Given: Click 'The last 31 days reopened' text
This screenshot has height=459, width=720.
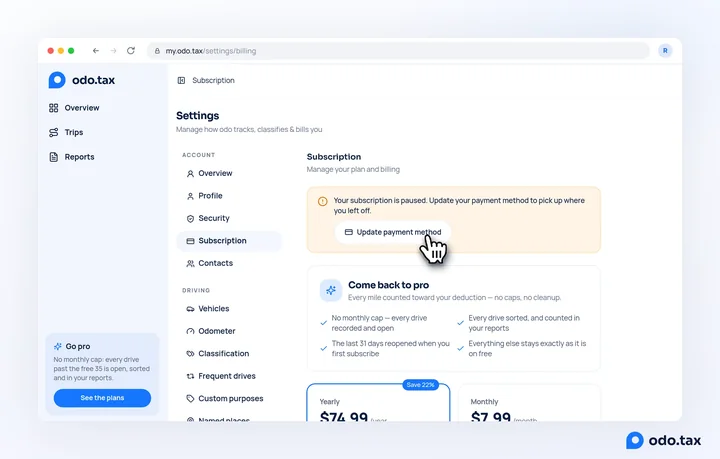Looking at the screenshot, I should (x=391, y=349).
